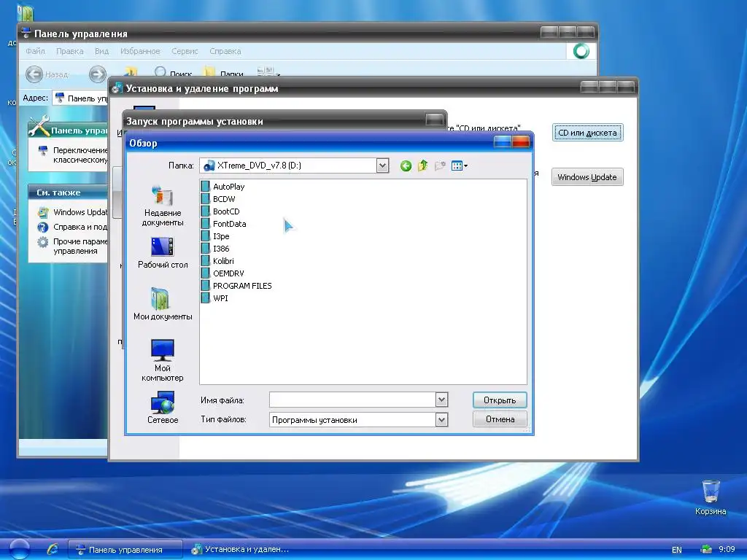Image resolution: width=747 pixels, height=560 pixels.
Task: Open Мой компьютер in places bar
Action: click(x=163, y=360)
